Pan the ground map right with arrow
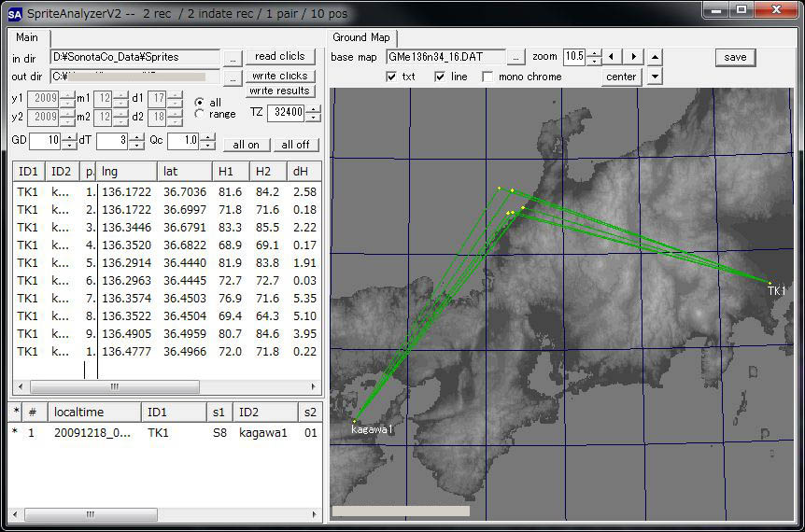Viewport: 805px width, 532px height. coord(634,57)
